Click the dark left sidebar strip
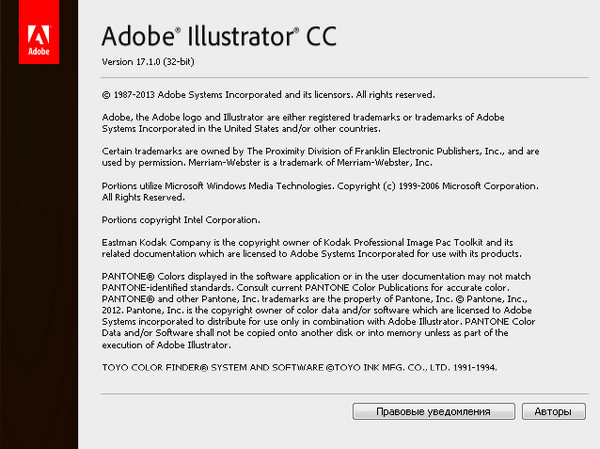Image resolution: width=600 pixels, height=449 pixels. tap(39, 250)
